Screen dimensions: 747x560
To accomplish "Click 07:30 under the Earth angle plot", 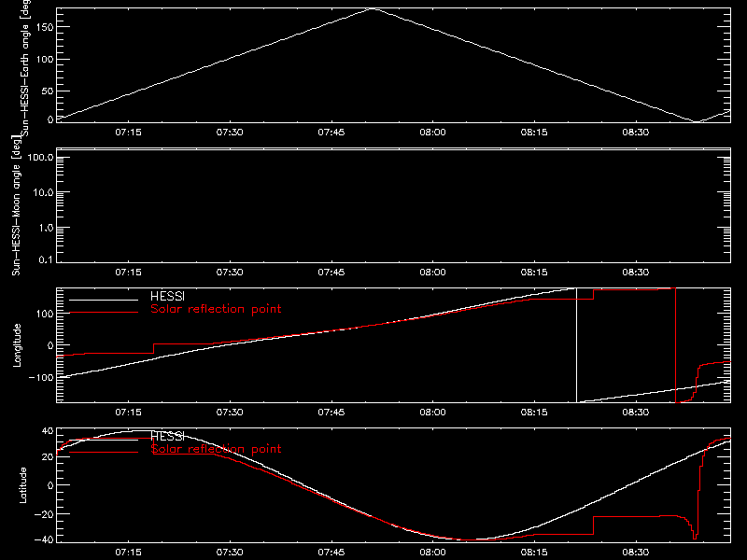I will point(230,132).
